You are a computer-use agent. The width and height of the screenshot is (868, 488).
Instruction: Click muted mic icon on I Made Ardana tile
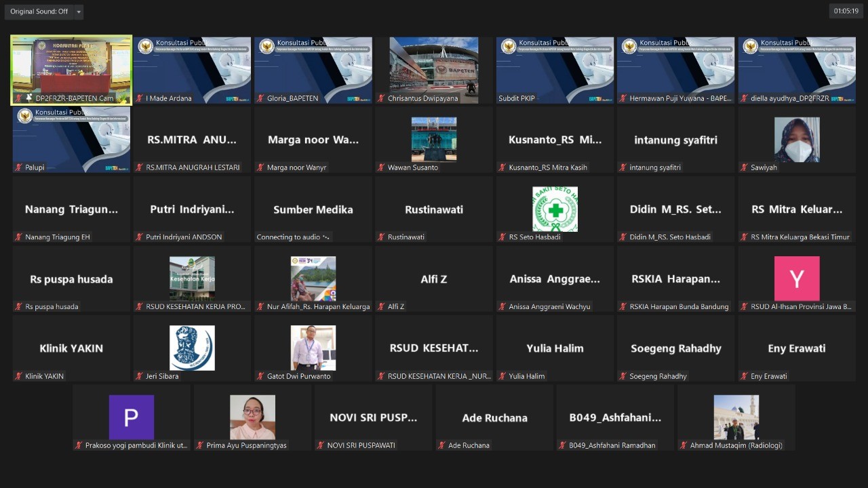tap(140, 98)
